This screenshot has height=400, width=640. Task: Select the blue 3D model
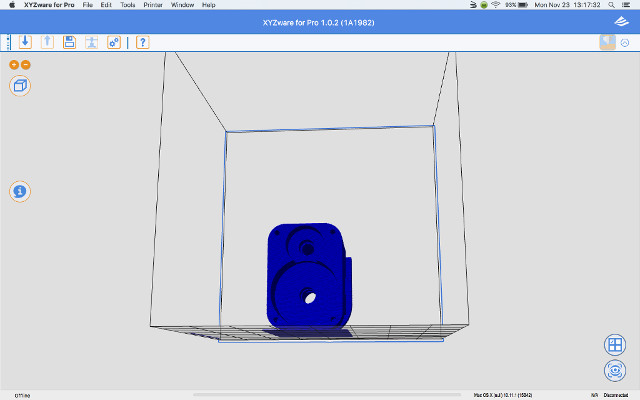309,276
